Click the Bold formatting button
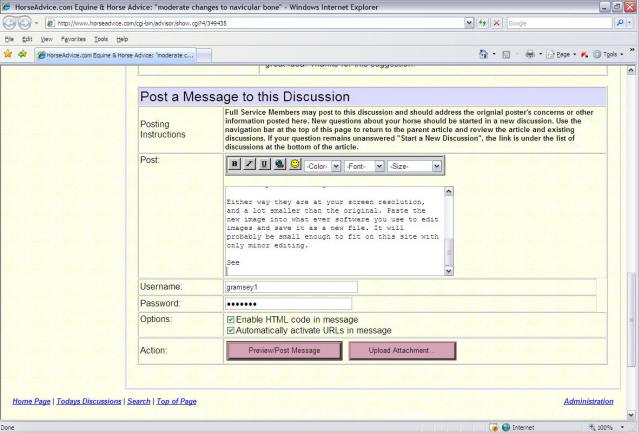Viewport: 639px width, 433px height. point(235,164)
